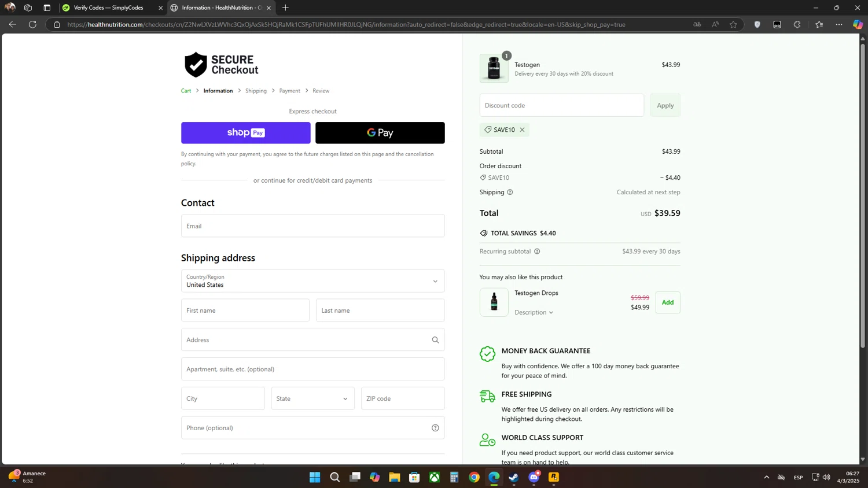Click the Discount code field
The image size is (868, 488).
click(562, 105)
